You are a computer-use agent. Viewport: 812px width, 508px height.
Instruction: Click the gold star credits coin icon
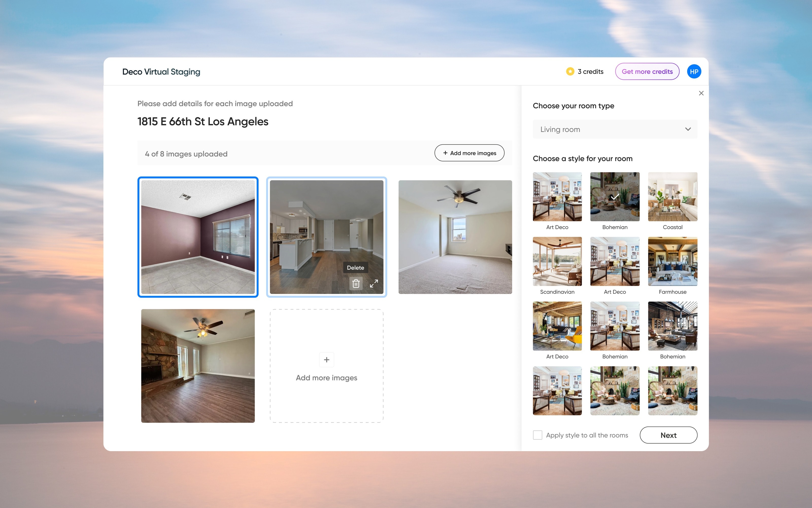570,72
